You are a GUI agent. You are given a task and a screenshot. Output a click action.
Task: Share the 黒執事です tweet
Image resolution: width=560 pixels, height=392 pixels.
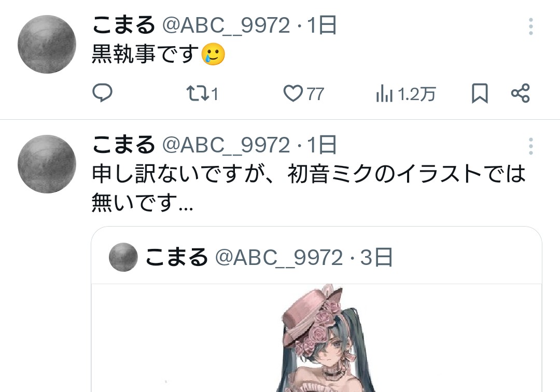pyautogui.click(x=521, y=93)
